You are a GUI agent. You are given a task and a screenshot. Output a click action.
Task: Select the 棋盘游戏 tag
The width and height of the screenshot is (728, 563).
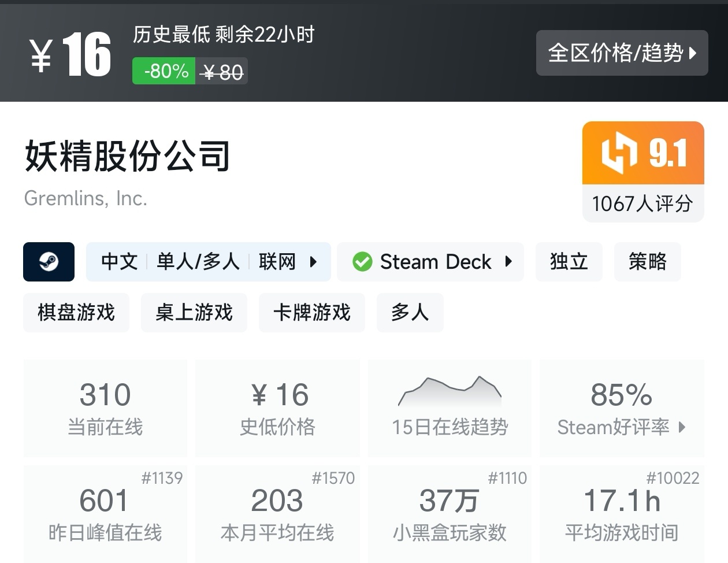pos(76,313)
